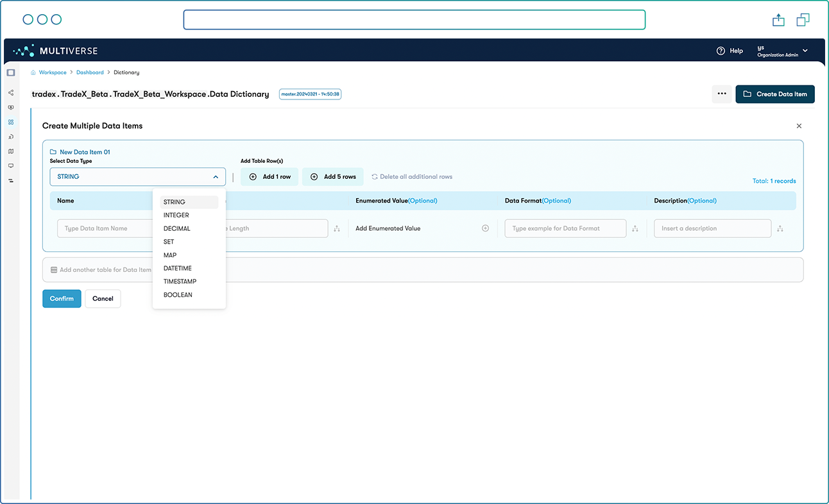The image size is (829, 504).
Task: Close the Create Multiple Data Items panel
Action: 799,126
